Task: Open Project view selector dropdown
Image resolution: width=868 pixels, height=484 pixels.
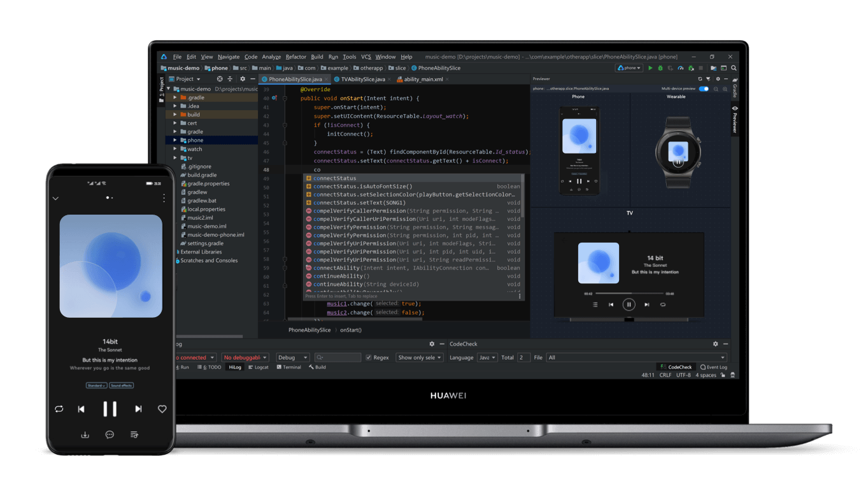Action: [x=185, y=79]
